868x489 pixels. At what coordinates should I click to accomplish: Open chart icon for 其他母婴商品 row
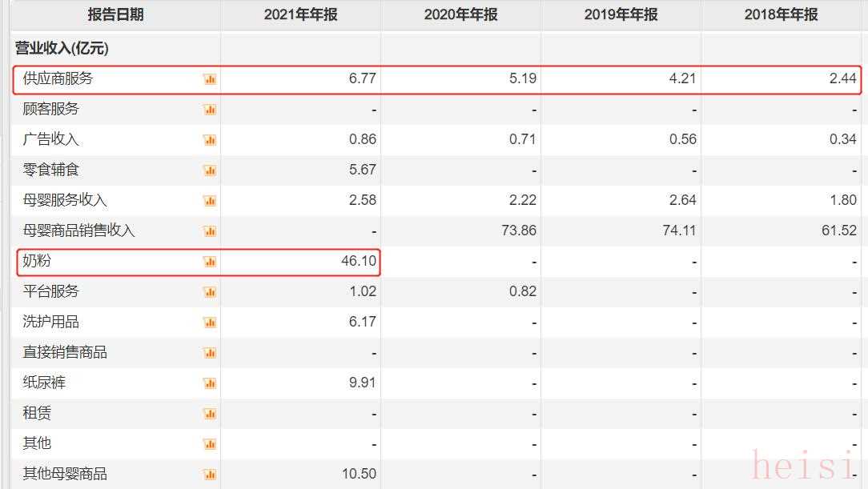[x=210, y=475]
